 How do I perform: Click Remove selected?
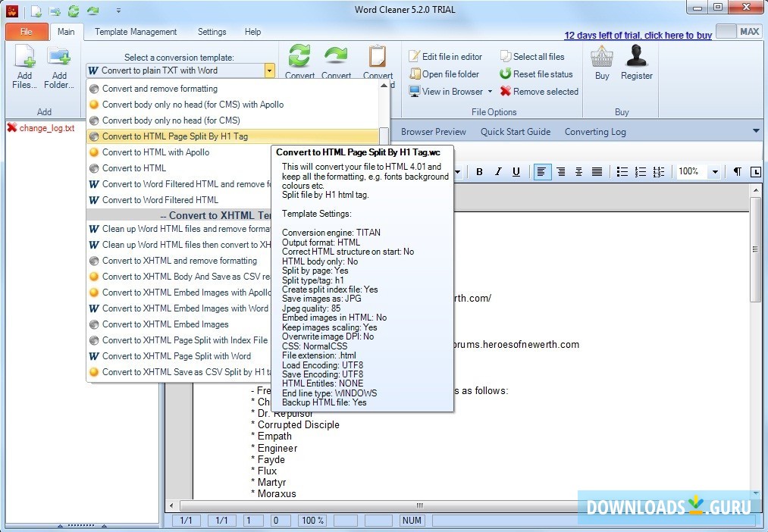tap(539, 92)
